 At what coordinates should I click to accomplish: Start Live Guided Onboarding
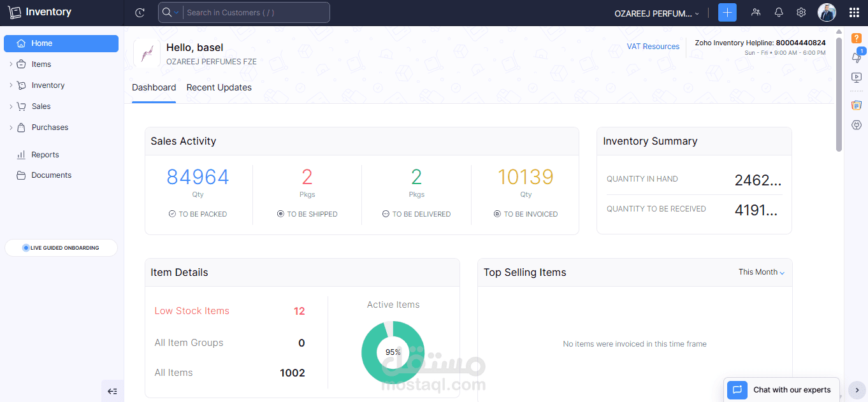tap(61, 248)
